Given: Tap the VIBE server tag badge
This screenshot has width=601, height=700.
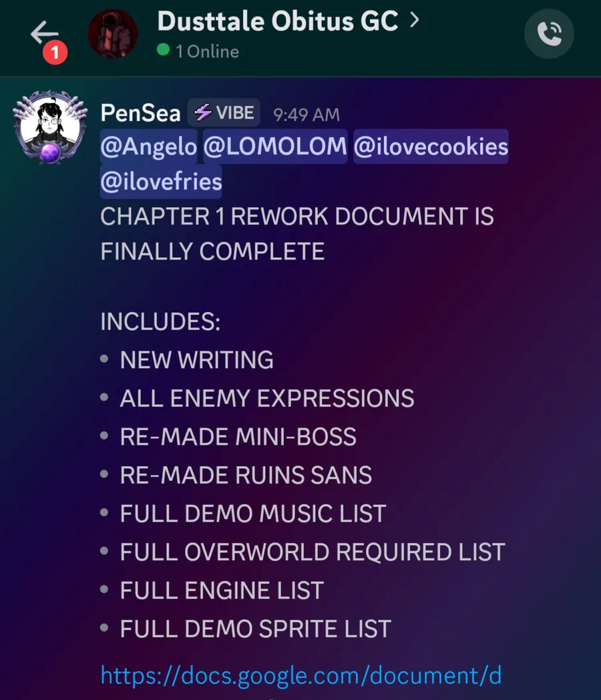Looking at the screenshot, I should click(224, 112).
